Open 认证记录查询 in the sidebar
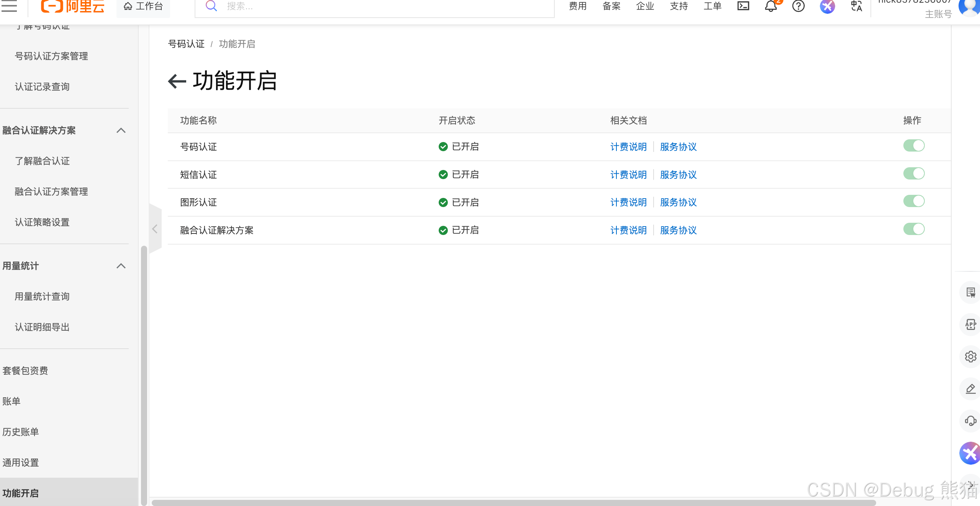This screenshot has height=506, width=980. coord(42,87)
